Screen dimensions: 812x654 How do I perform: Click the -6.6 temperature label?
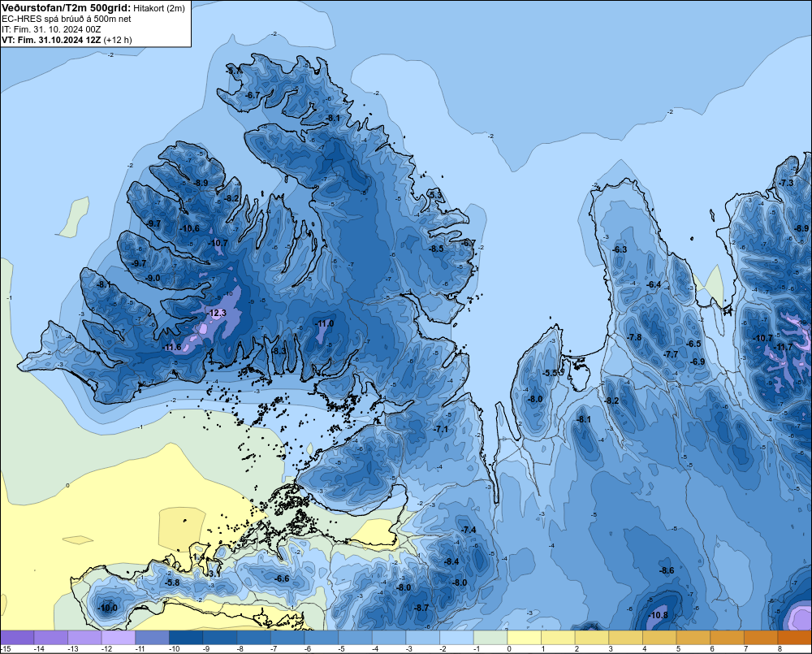tap(282, 579)
